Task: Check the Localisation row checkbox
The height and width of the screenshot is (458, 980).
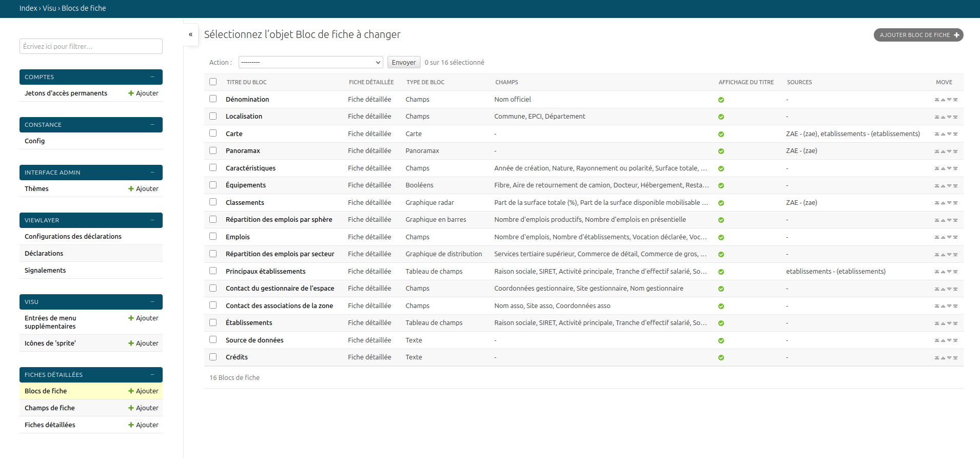Action: (x=213, y=116)
